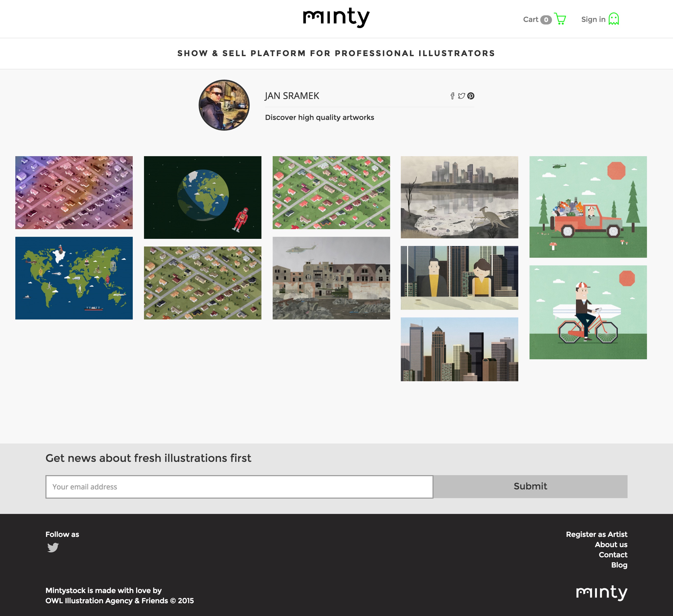Click the Submit button
Image resolution: width=673 pixels, height=616 pixels.
coord(531,487)
